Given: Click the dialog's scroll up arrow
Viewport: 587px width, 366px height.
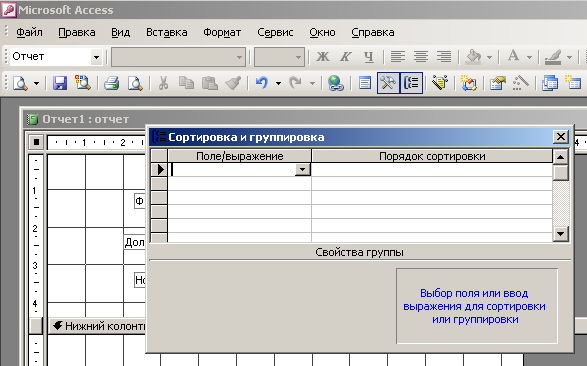Looking at the screenshot, I should (x=560, y=157).
